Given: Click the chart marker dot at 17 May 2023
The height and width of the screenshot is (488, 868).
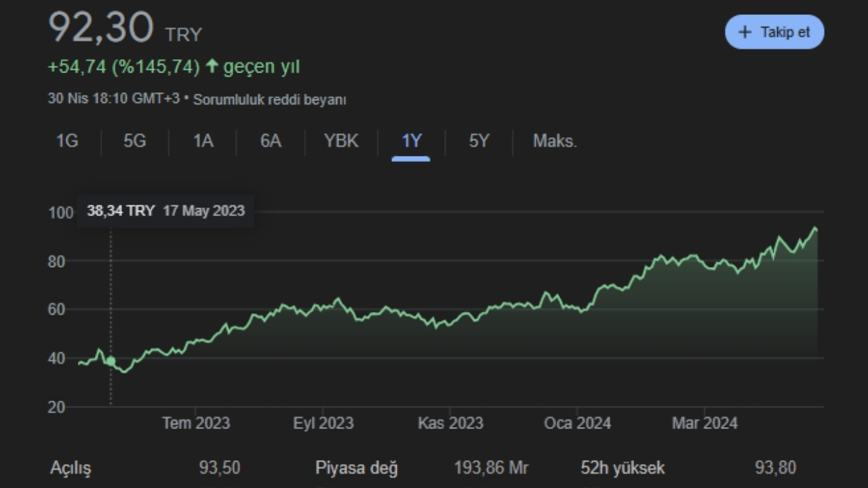Looking at the screenshot, I should click(x=111, y=361).
